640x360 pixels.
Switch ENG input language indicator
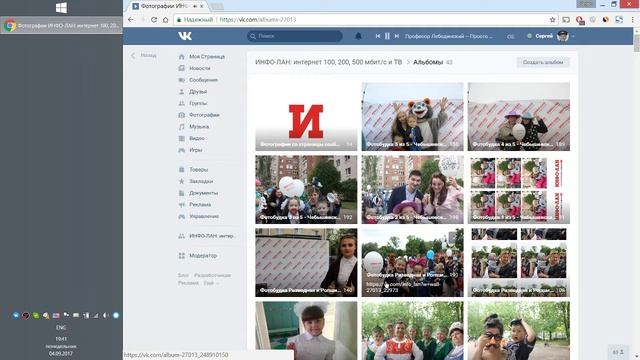click(x=61, y=327)
